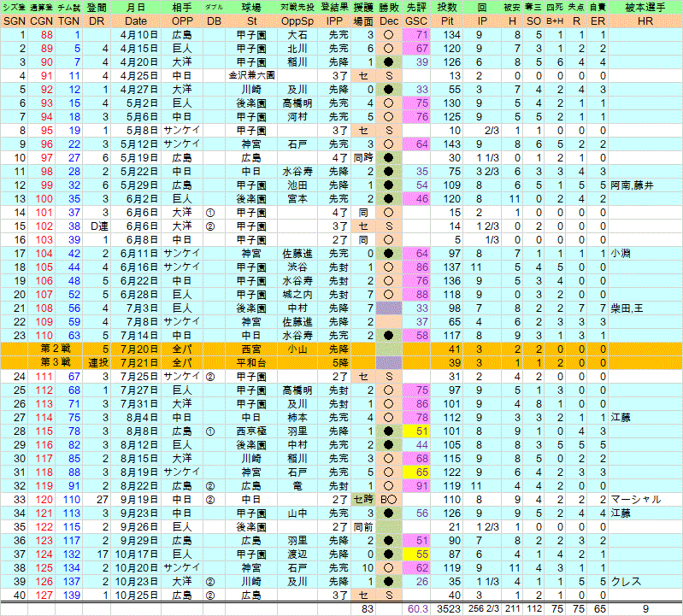Image resolution: width=683 pixels, height=616 pixels.
Task: Select opposing starter cell 柿本
Action: click(x=297, y=418)
